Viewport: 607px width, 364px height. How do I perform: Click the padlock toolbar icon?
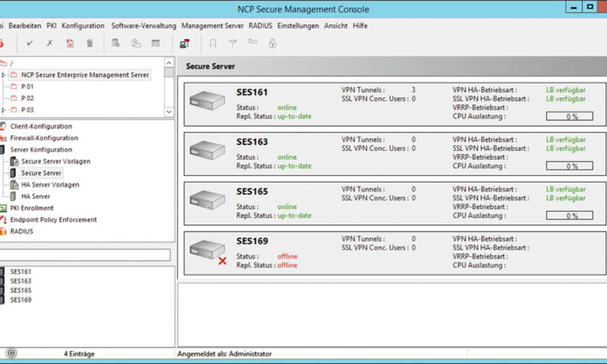[x=273, y=43]
